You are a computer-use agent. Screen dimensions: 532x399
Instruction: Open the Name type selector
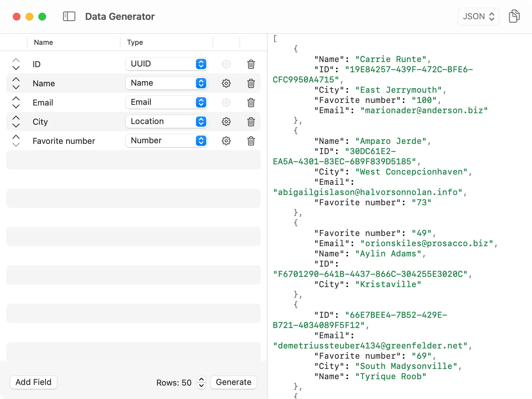(x=167, y=83)
